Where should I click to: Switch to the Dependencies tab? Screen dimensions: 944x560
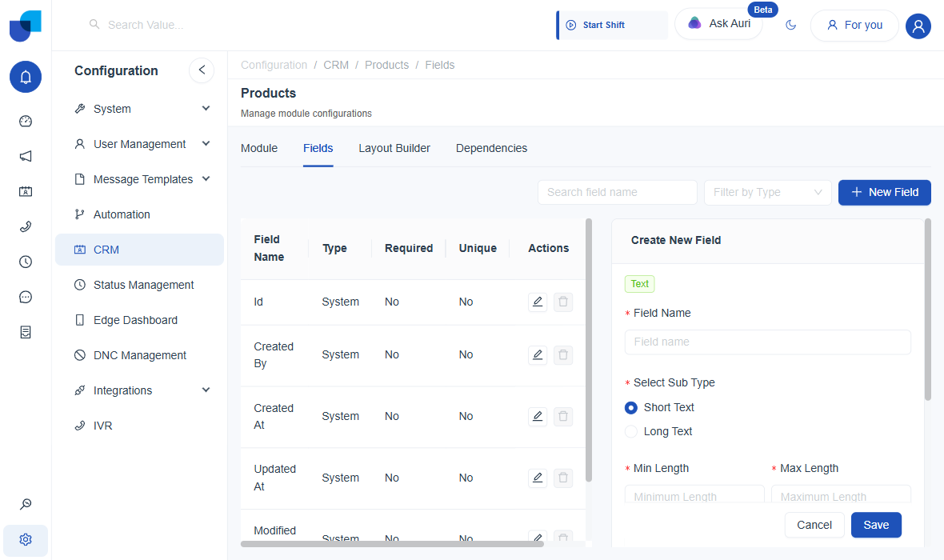click(x=491, y=149)
